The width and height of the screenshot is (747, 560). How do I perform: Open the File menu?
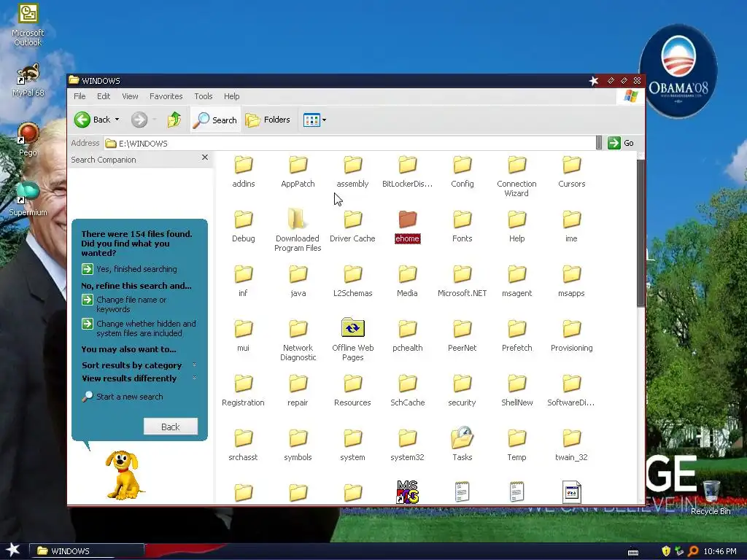[x=80, y=96]
